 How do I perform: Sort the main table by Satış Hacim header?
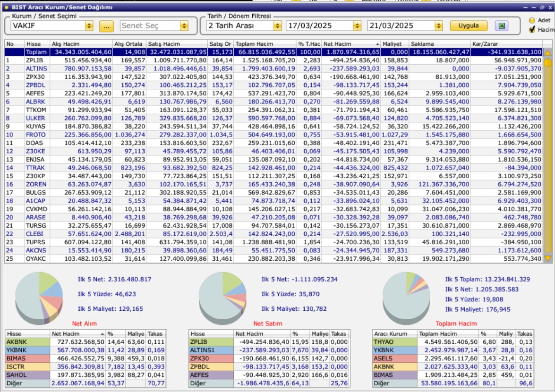pyautogui.click(x=176, y=44)
